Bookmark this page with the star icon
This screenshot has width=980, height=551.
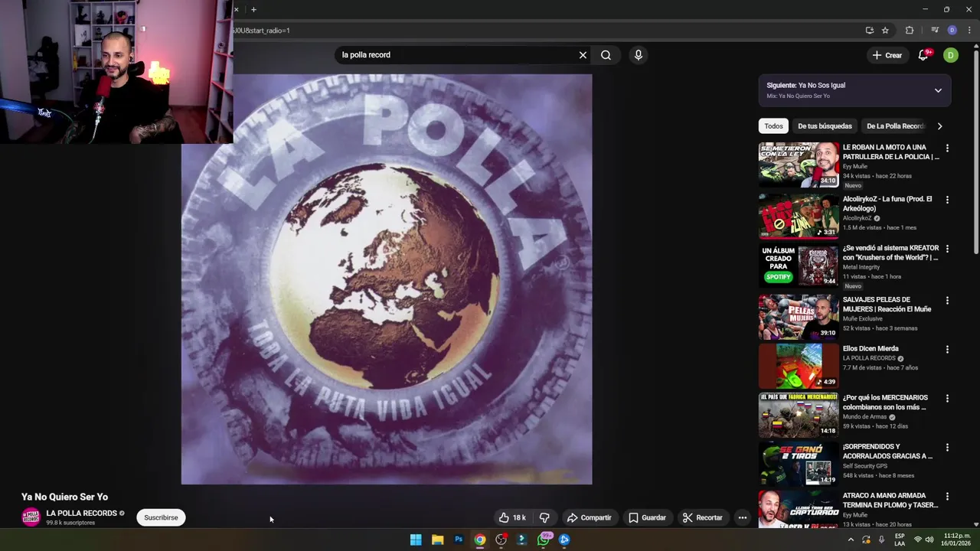click(885, 31)
